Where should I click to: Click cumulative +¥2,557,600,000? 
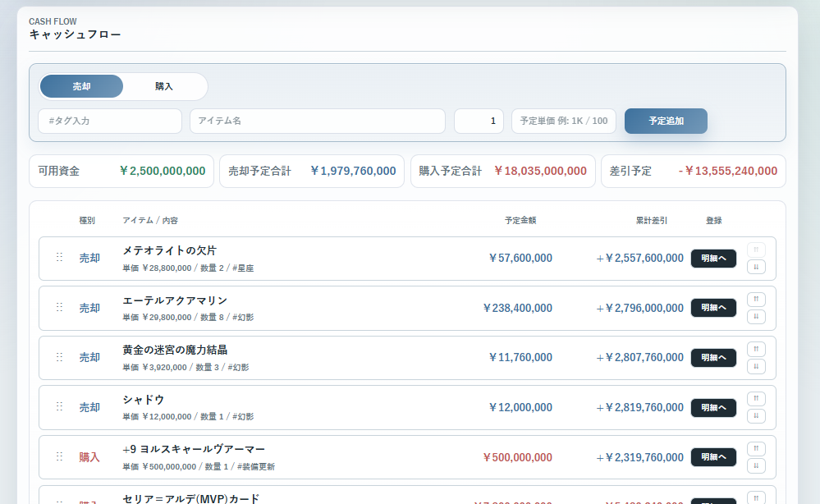(639, 258)
